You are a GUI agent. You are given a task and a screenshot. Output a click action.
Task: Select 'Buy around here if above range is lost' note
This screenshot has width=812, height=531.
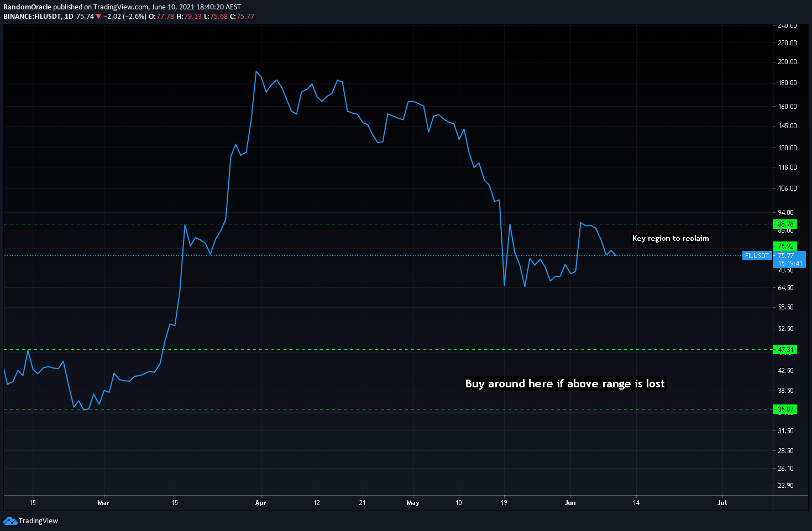[565, 383]
